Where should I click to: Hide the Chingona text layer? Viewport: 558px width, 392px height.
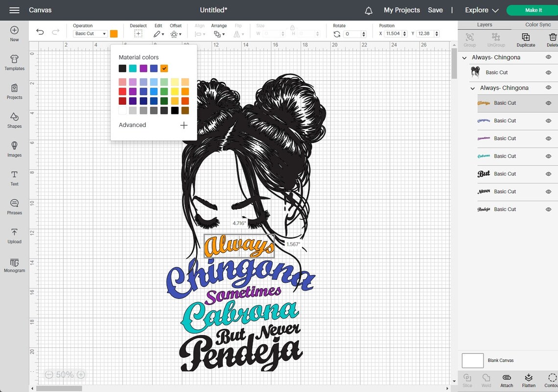(x=548, y=121)
